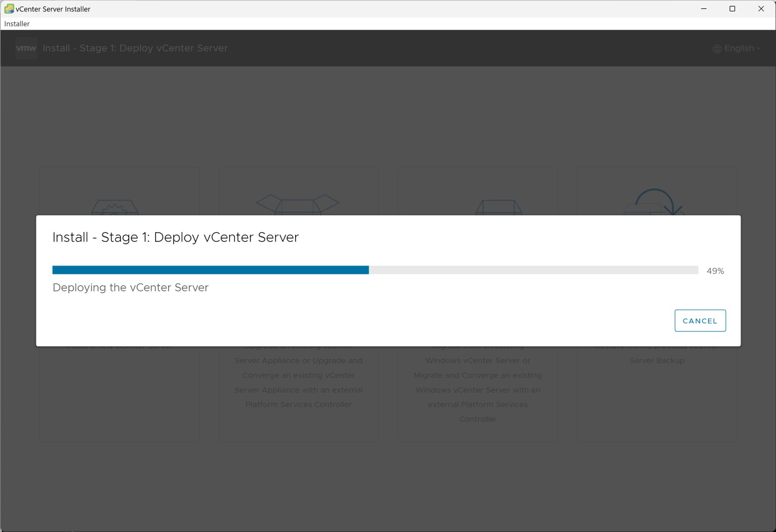This screenshot has height=532, width=776.
Task: Click 'Platform Services Controller' in the Upgrade card
Action: 299,404
